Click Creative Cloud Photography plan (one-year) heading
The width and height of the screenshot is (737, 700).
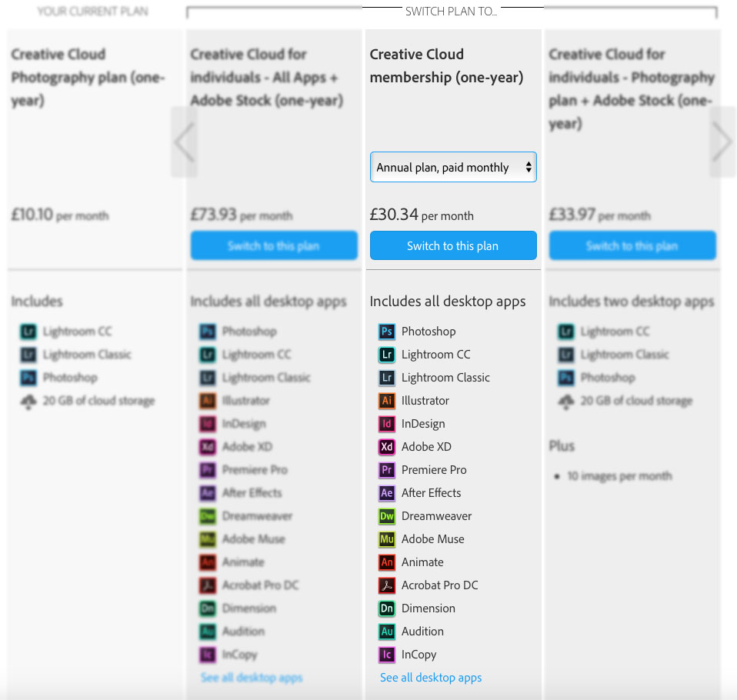(88, 77)
